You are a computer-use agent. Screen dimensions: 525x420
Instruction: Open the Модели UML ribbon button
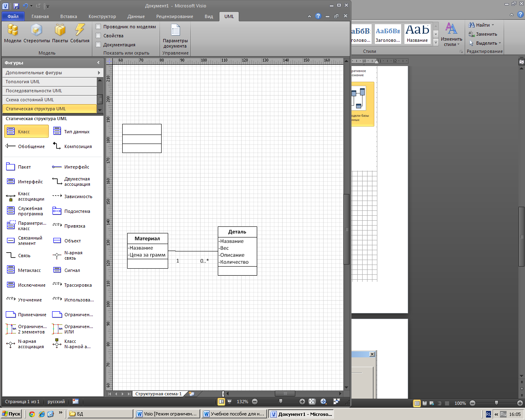pyautogui.click(x=13, y=33)
